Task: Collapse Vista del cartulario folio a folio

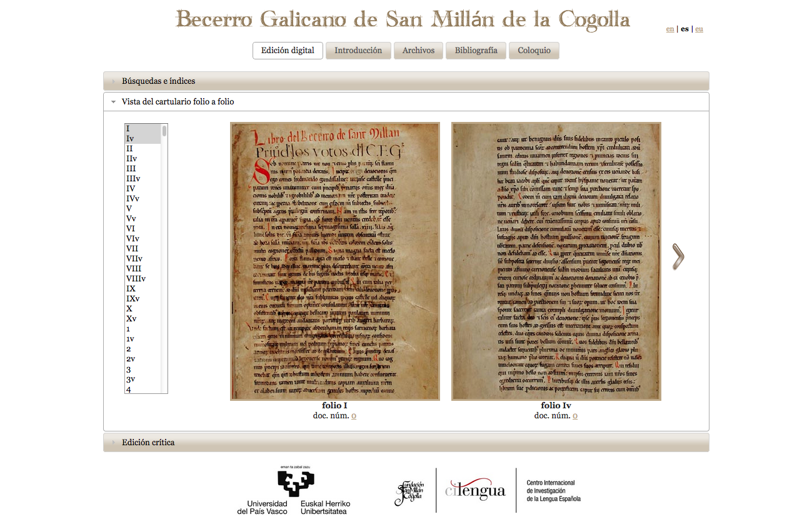Action: (406, 101)
